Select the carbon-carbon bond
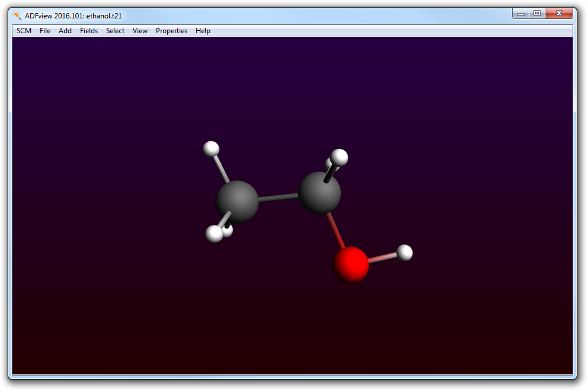This screenshot has height=391, width=588. (278, 198)
